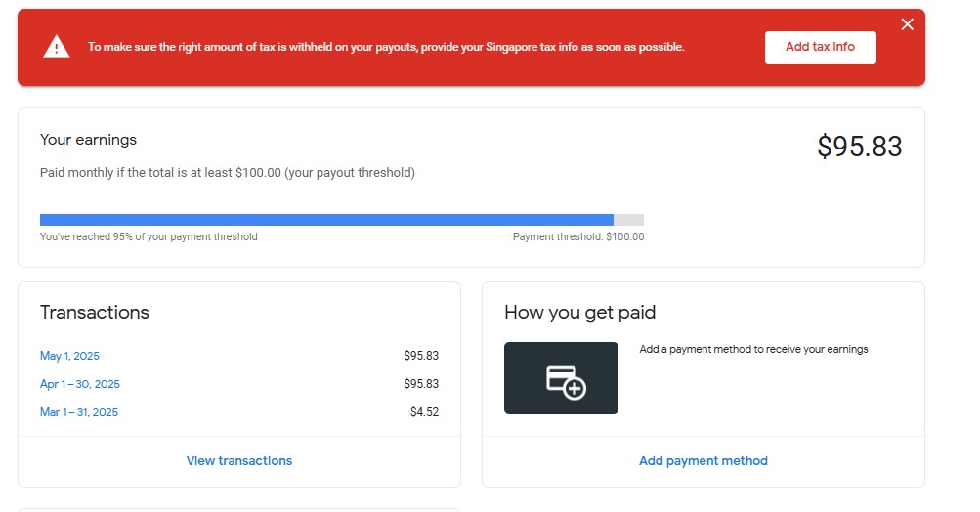Image resolution: width=980 pixels, height=512 pixels.
Task: Open the May 1, 2025 transaction
Action: point(69,356)
